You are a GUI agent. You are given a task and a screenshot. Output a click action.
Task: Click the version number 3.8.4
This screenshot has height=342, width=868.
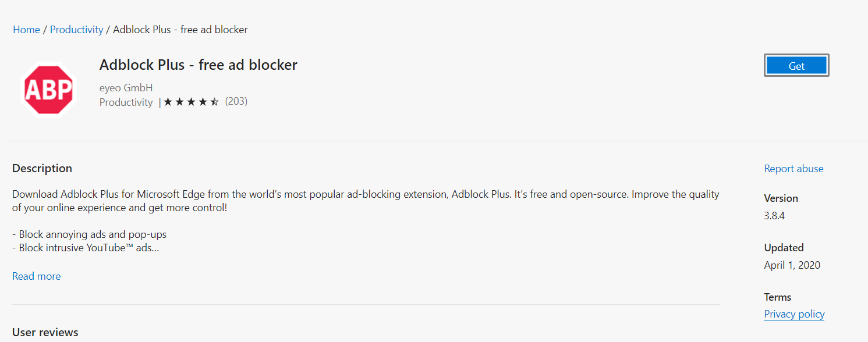click(774, 216)
